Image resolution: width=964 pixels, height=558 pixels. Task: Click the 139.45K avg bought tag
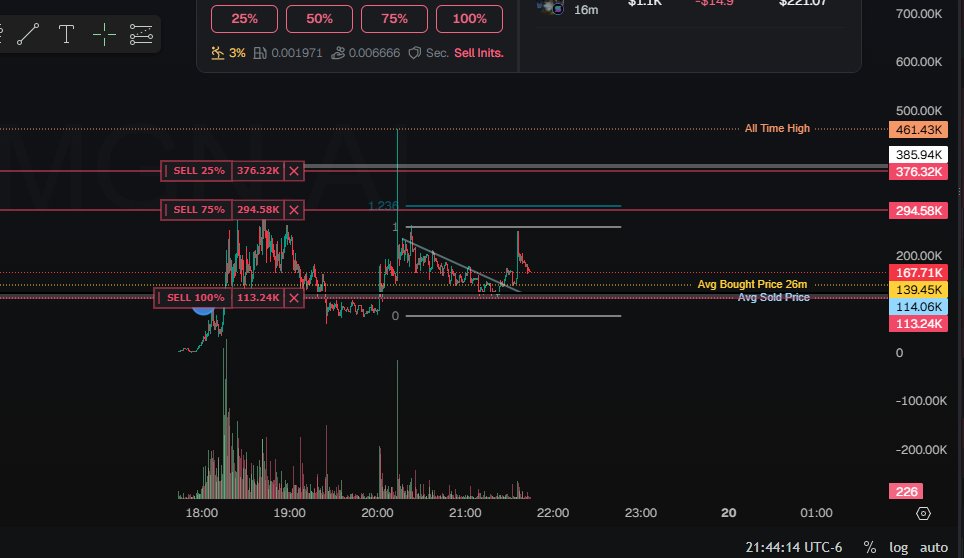tap(919, 289)
